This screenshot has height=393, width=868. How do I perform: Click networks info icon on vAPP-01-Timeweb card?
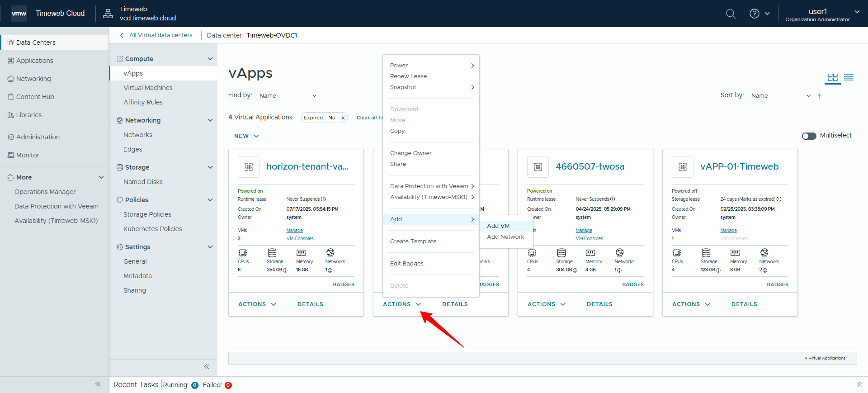click(x=764, y=270)
